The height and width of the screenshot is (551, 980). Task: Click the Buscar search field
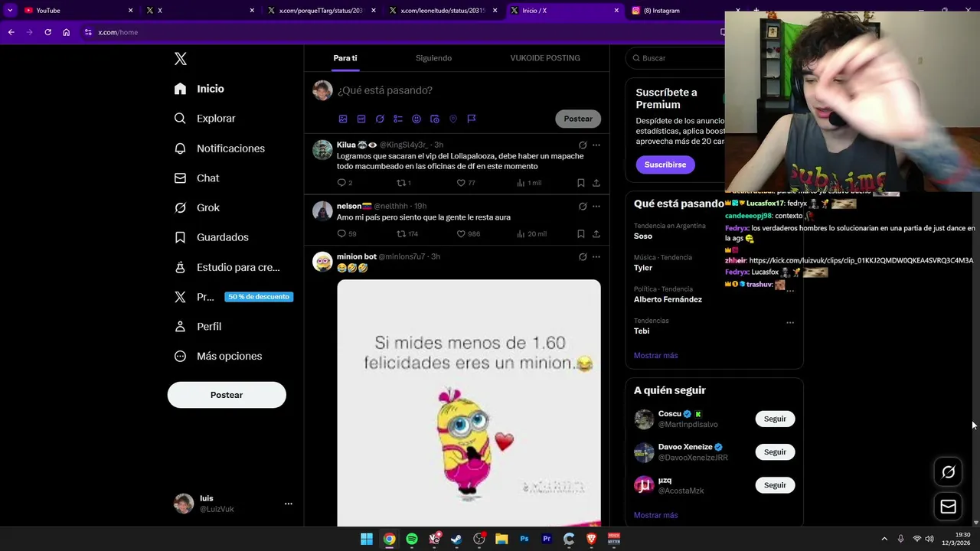[674, 58]
